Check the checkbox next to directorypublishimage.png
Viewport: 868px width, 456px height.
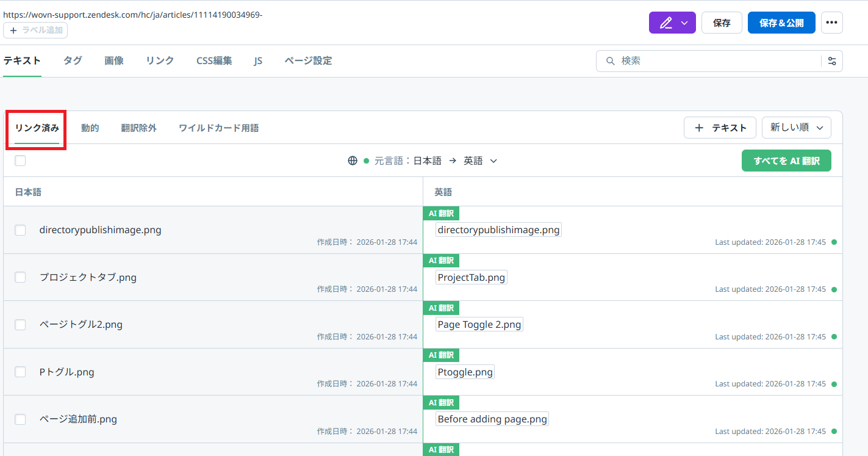(x=20, y=230)
